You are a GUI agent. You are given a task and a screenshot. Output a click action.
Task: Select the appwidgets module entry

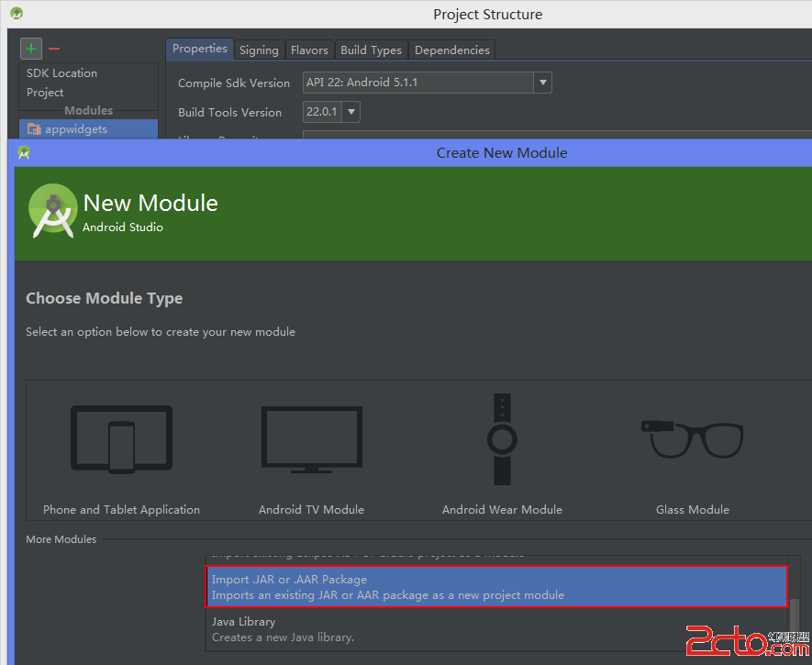(89, 128)
